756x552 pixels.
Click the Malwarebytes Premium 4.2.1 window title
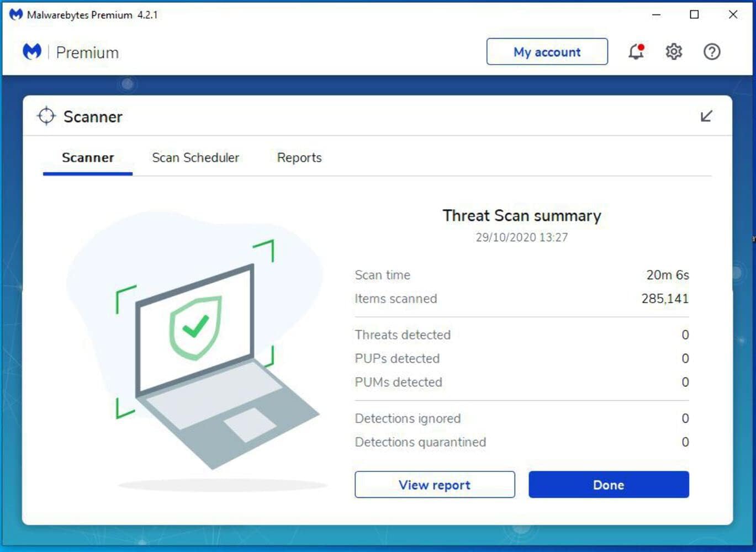coord(92,15)
